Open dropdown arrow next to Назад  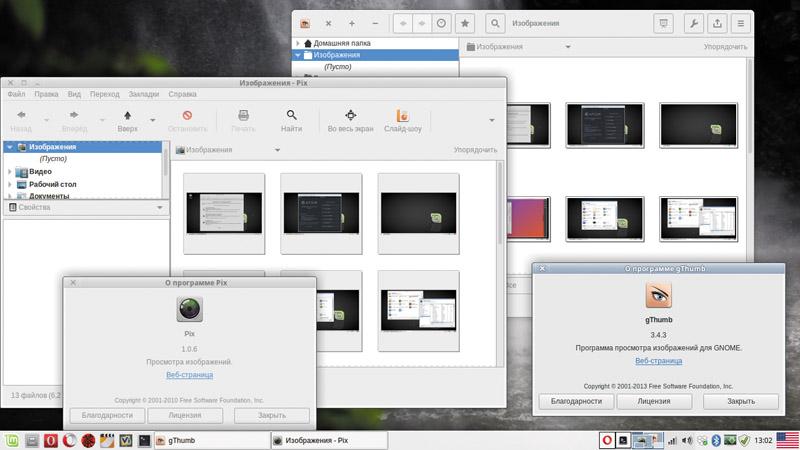click(46, 120)
